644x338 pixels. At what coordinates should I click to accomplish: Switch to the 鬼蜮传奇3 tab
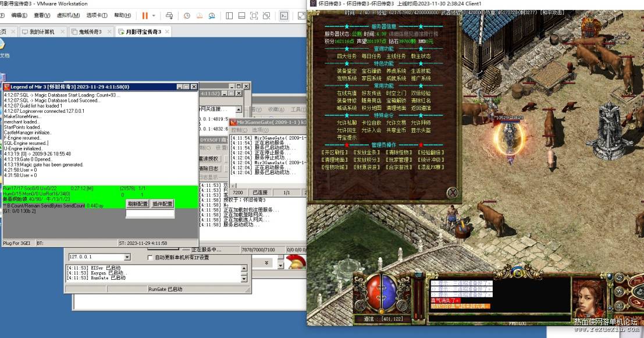point(90,31)
